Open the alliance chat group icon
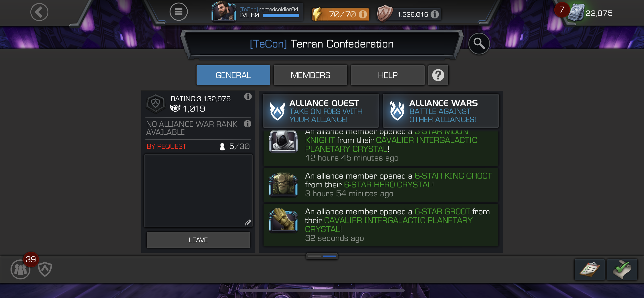The height and width of the screenshot is (298, 644). tap(20, 269)
